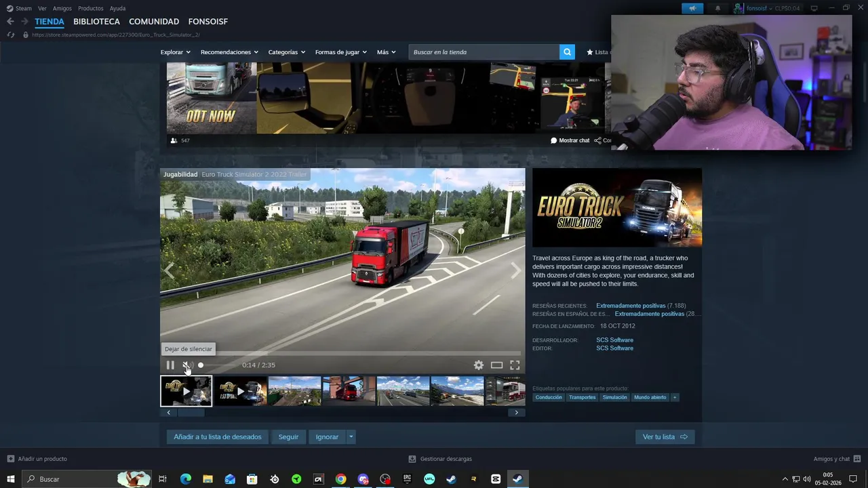868x488 pixels.
Task: Open the red truck under bridge screenshot
Action: pos(349,391)
